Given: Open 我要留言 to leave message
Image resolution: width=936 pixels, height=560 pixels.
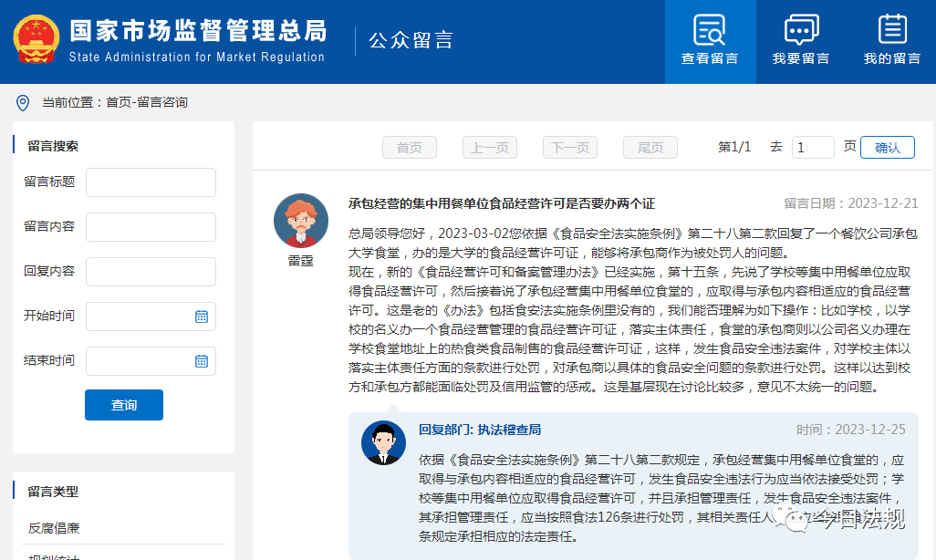Looking at the screenshot, I should pos(801,41).
